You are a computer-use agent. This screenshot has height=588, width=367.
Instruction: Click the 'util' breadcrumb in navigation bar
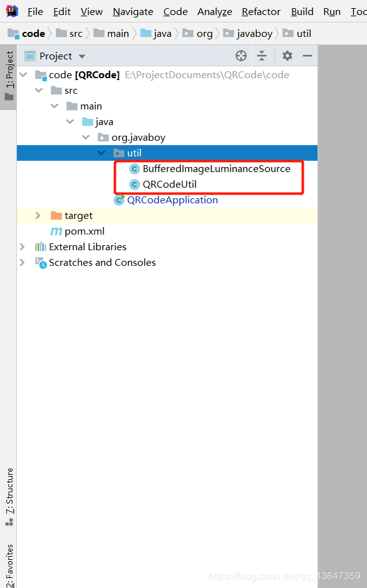pos(297,33)
